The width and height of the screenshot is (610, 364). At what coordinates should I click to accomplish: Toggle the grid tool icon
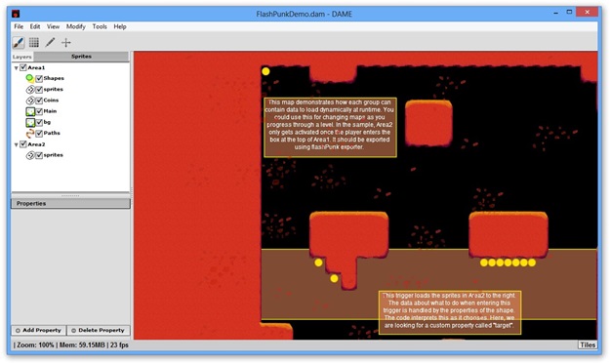tap(34, 42)
